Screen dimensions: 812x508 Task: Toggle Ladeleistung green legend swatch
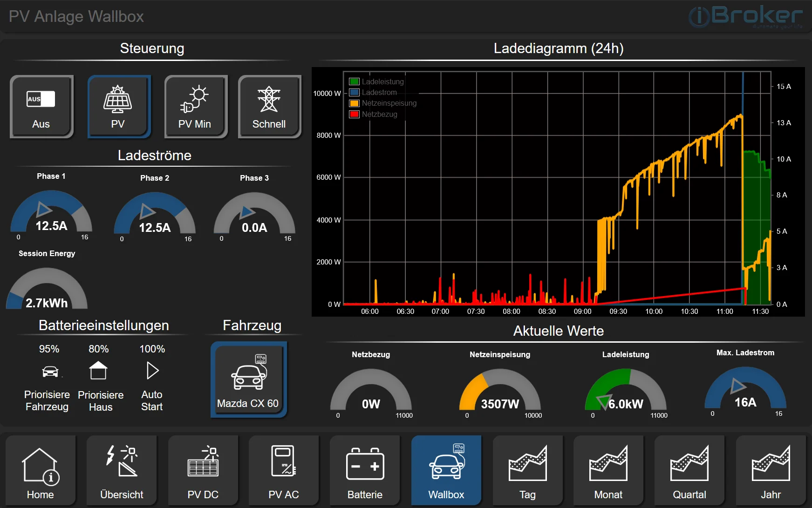click(354, 81)
